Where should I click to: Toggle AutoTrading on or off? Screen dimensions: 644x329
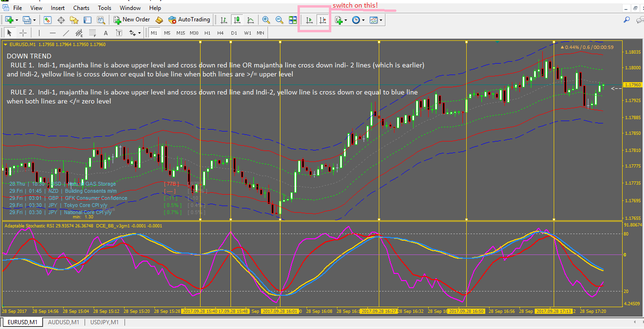[x=189, y=20]
